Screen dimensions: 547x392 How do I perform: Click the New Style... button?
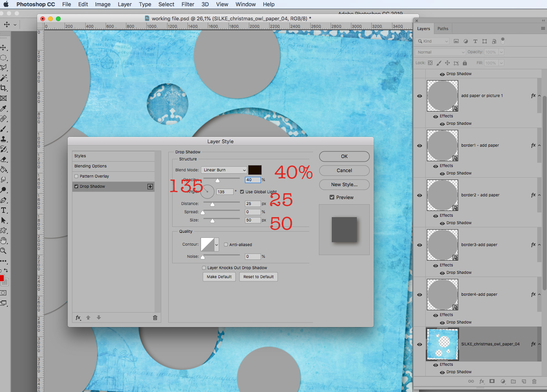344,185
